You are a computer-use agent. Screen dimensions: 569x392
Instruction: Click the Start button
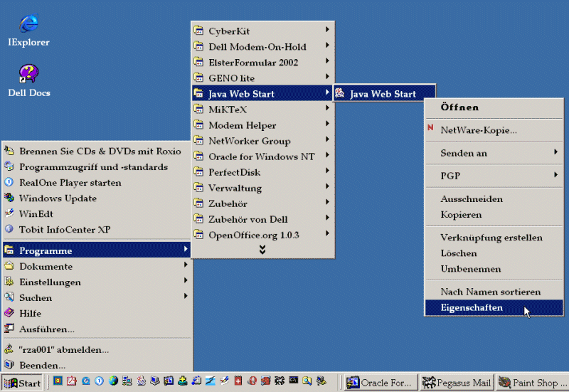tap(23, 383)
